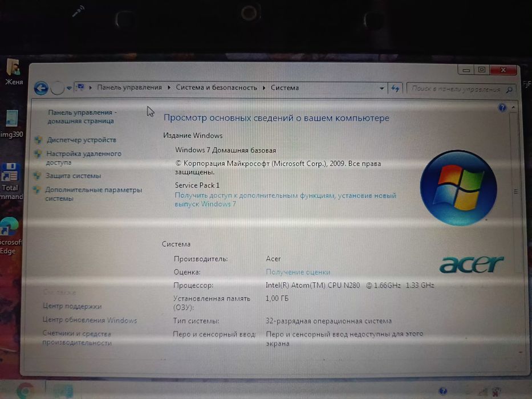Click the help icon in the system tray
This screenshot has height=399, width=532.
click(442, 391)
